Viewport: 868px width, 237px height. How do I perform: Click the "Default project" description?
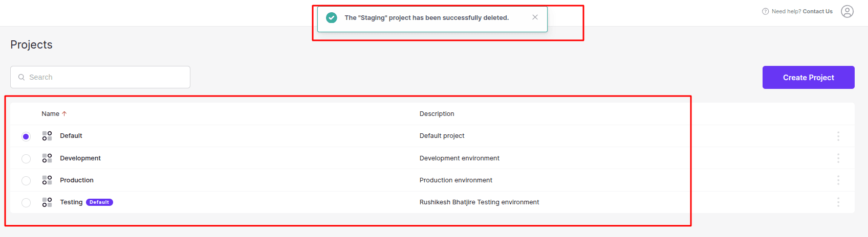pyautogui.click(x=442, y=136)
